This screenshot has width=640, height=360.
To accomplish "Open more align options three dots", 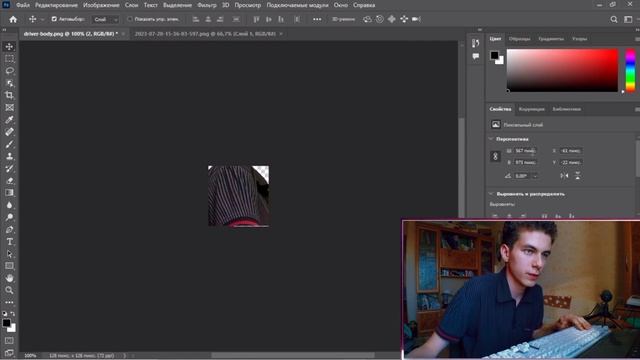I will pos(317,19).
